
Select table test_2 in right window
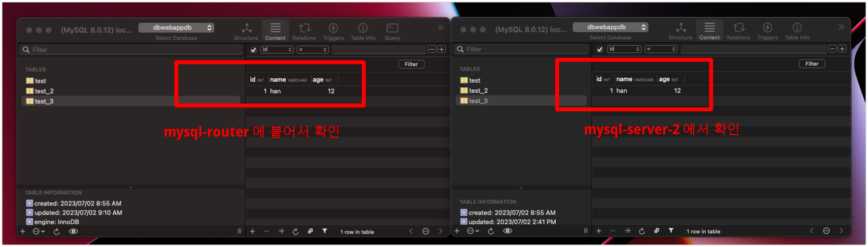[x=474, y=91]
